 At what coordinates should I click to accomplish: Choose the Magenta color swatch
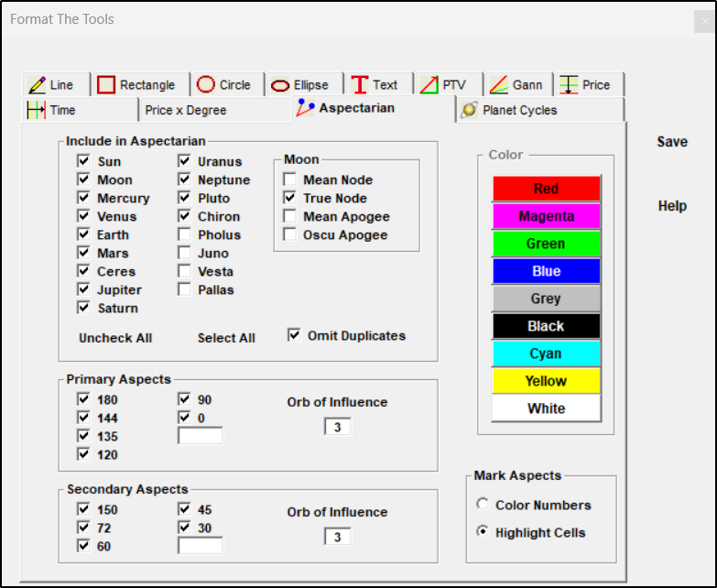(546, 216)
